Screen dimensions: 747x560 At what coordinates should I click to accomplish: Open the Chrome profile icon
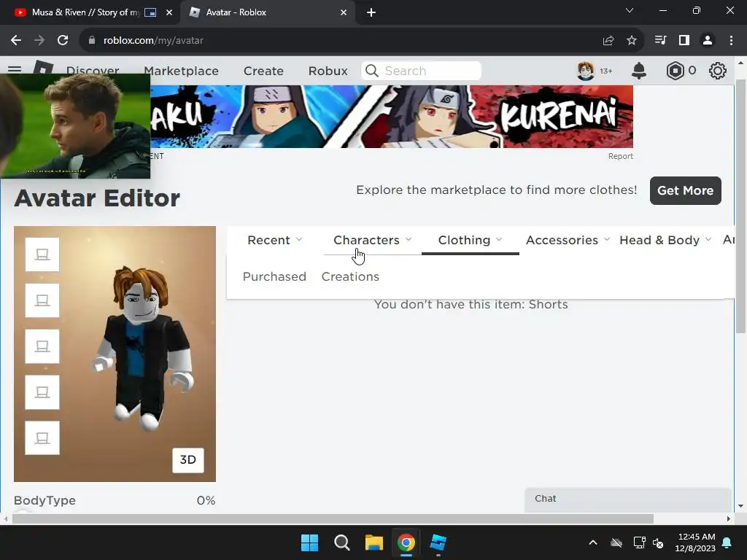(x=708, y=41)
